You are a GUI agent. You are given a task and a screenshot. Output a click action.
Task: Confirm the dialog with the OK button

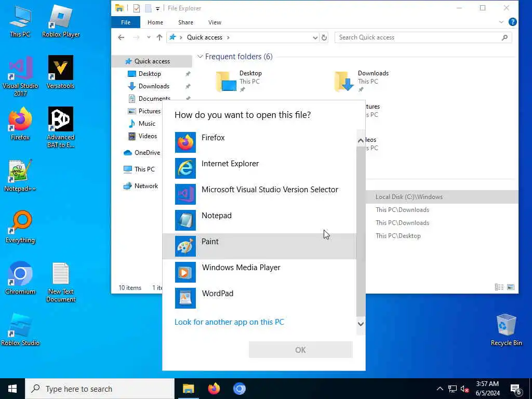coord(301,350)
